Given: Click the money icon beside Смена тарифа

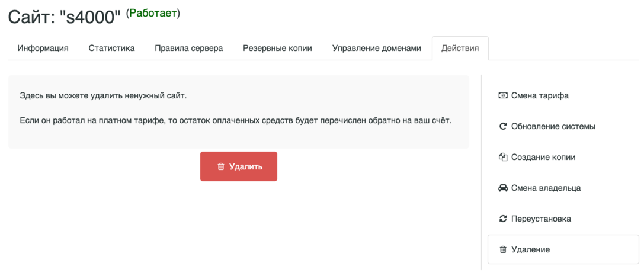Looking at the screenshot, I should (x=503, y=96).
